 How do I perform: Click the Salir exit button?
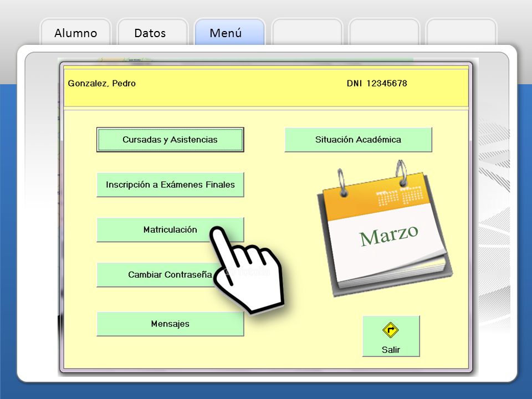[x=391, y=336]
